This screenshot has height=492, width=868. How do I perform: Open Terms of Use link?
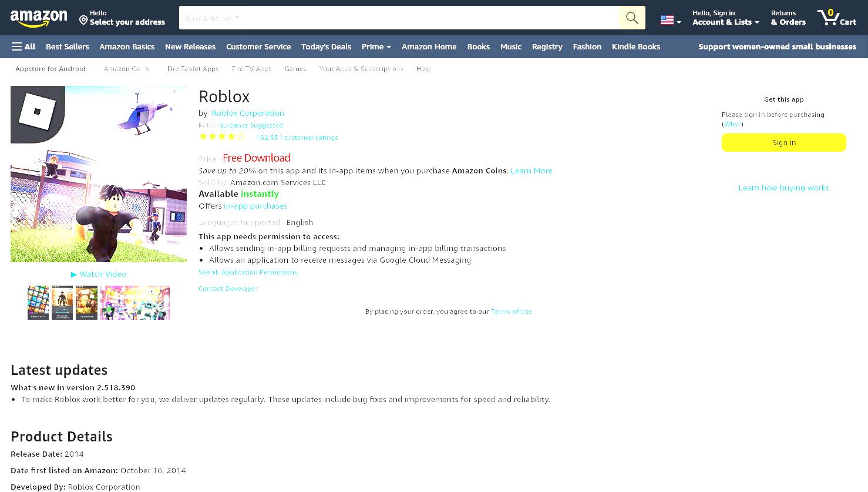[x=511, y=312]
